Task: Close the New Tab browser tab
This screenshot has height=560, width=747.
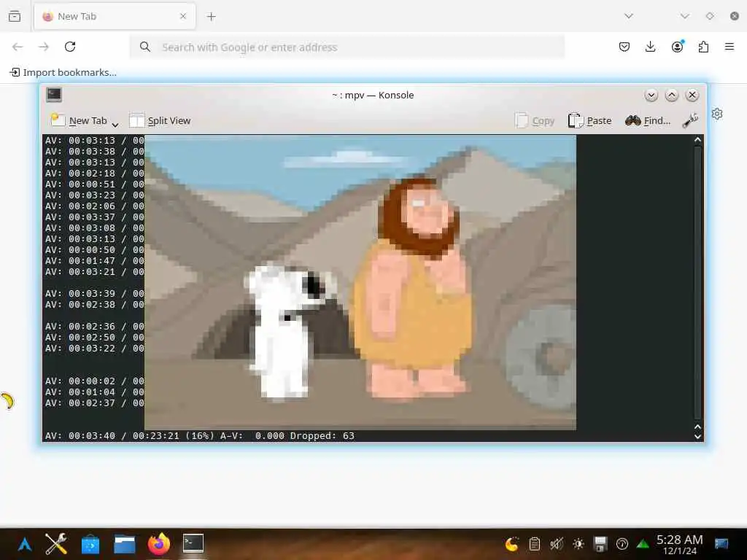Action: tap(183, 16)
